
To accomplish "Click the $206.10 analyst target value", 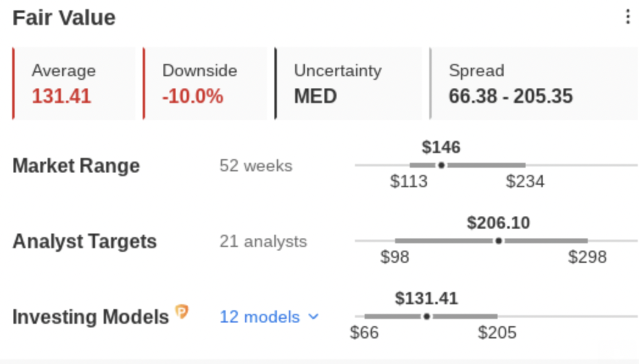I will point(498,223).
